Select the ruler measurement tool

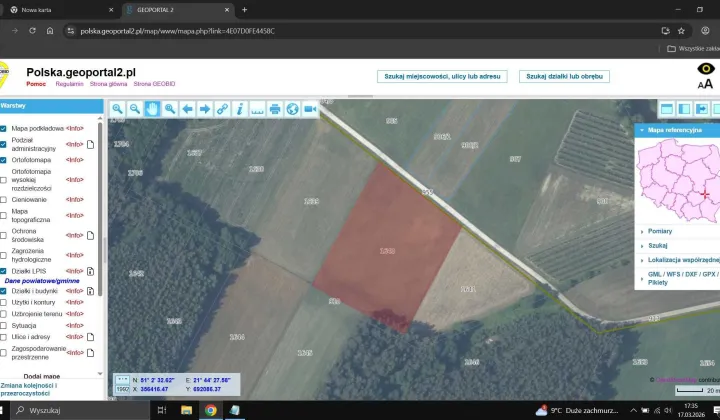point(257,109)
